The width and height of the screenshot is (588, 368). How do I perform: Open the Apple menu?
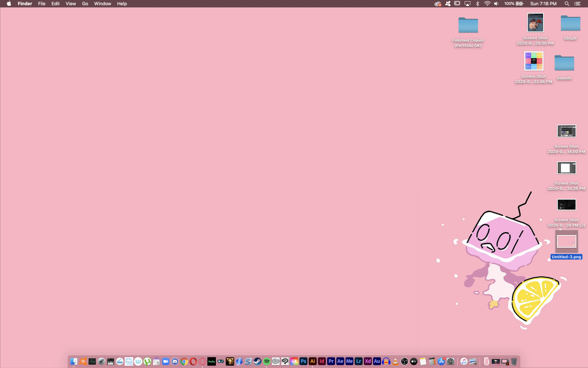pos(8,3)
